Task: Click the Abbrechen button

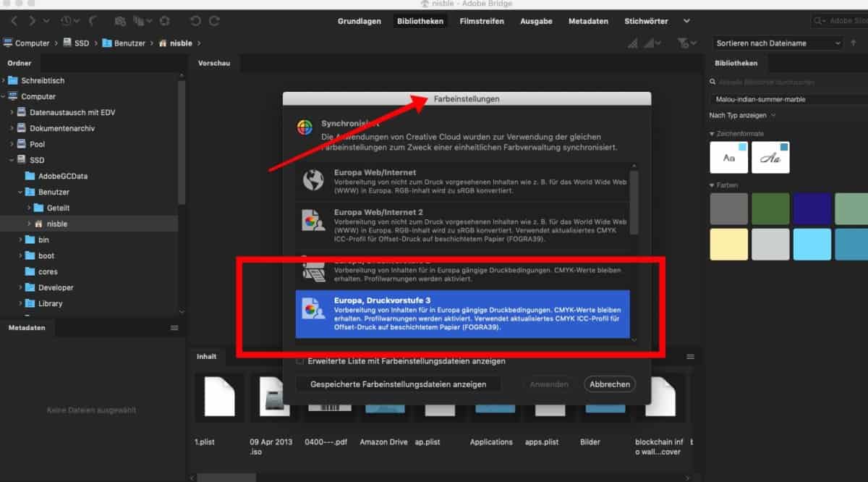Action: pyautogui.click(x=609, y=384)
